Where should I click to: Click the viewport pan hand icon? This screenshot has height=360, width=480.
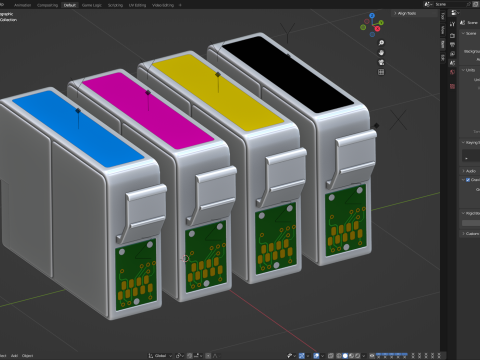[x=381, y=53]
